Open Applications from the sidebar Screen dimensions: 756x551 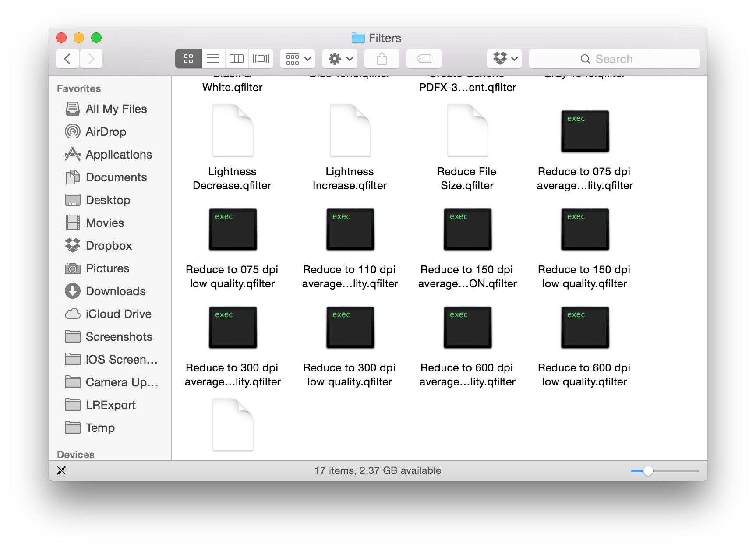(118, 155)
